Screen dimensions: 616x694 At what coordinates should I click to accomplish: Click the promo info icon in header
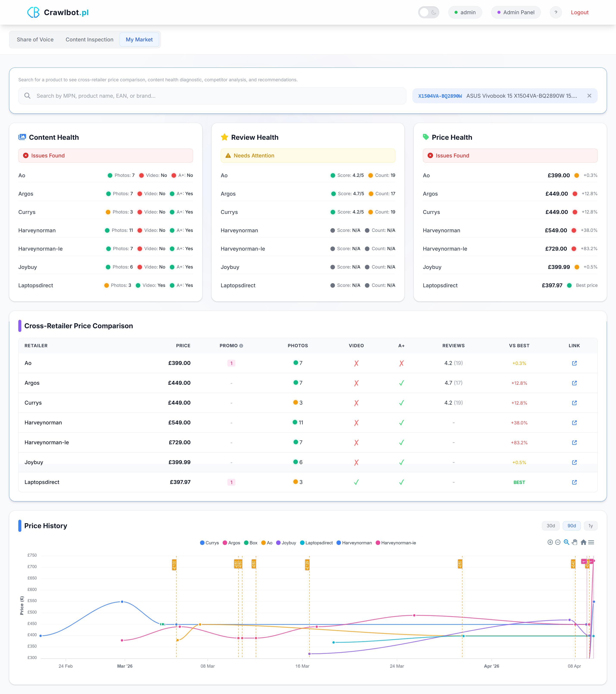241,346
